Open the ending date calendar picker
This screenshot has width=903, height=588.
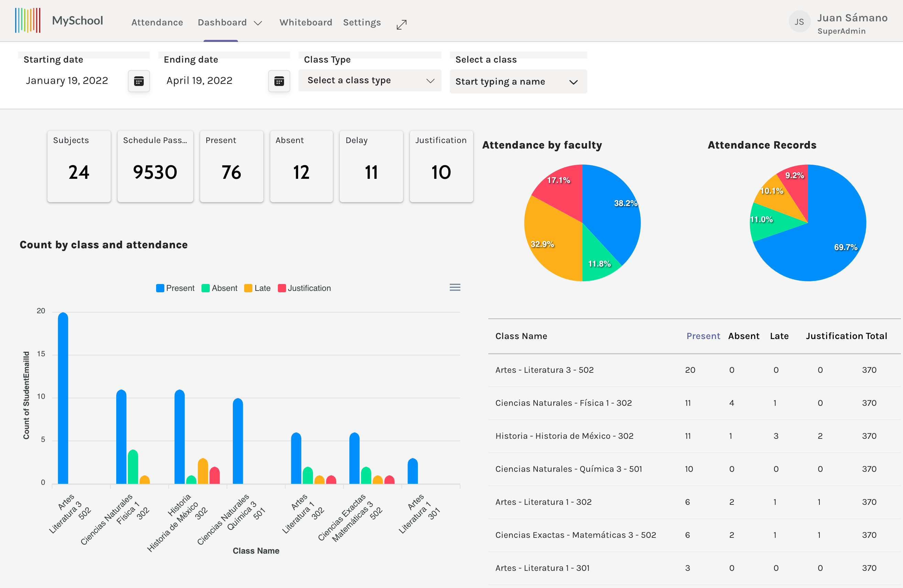tap(279, 81)
